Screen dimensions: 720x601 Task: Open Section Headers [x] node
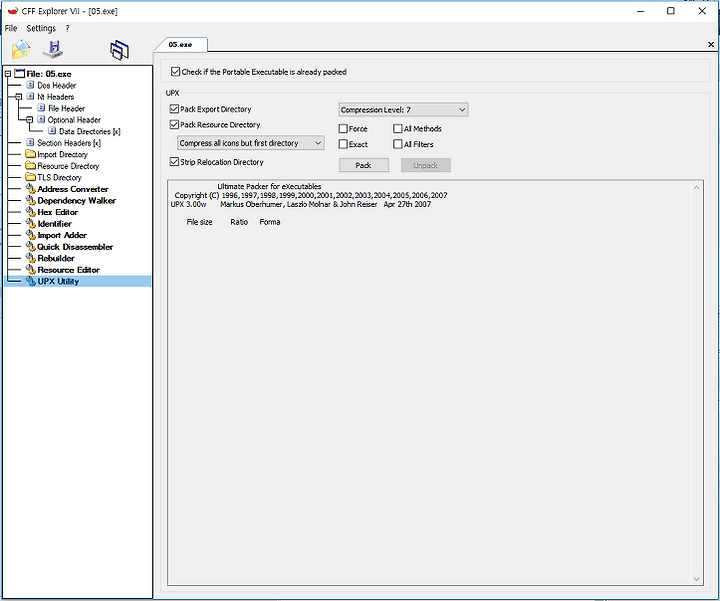point(69,143)
